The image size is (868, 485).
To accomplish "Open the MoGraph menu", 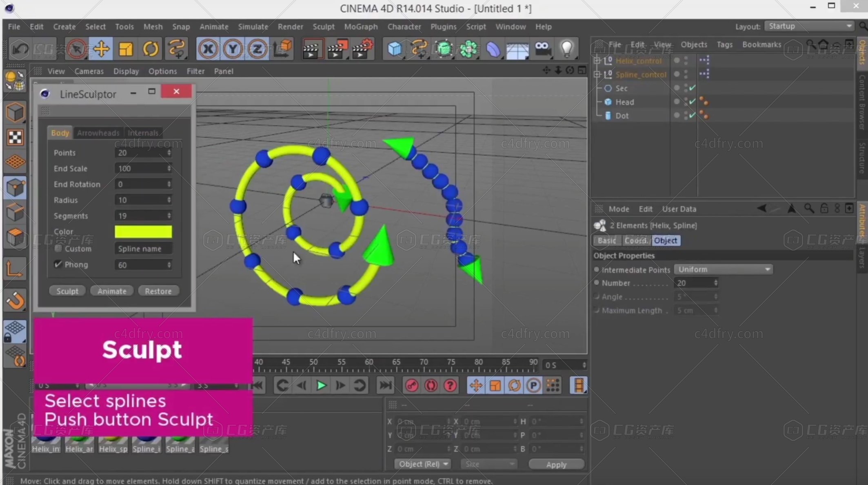I will tap(361, 27).
